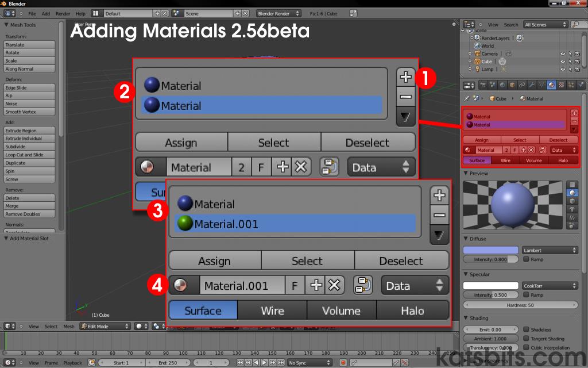Jump to the timeline end frame

click(281, 363)
